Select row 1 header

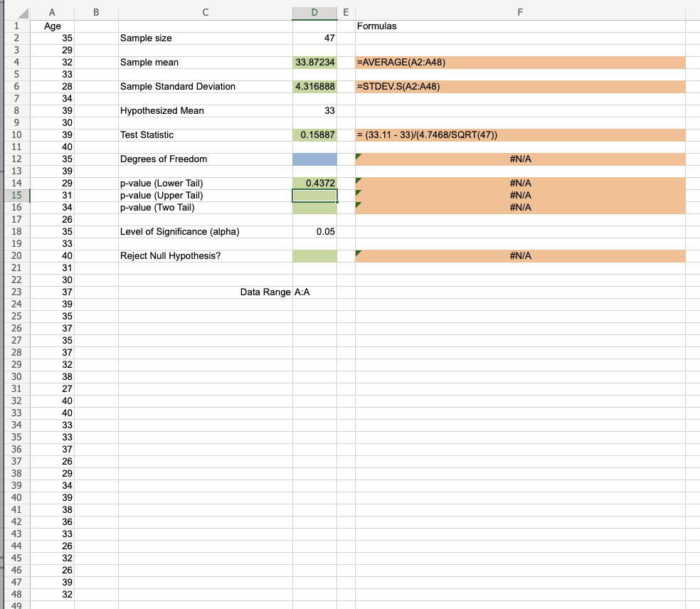coord(16,26)
